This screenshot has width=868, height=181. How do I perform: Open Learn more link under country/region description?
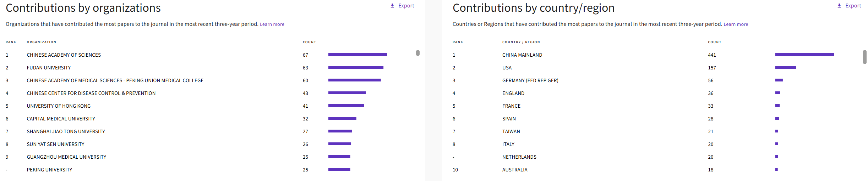click(736, 24)
